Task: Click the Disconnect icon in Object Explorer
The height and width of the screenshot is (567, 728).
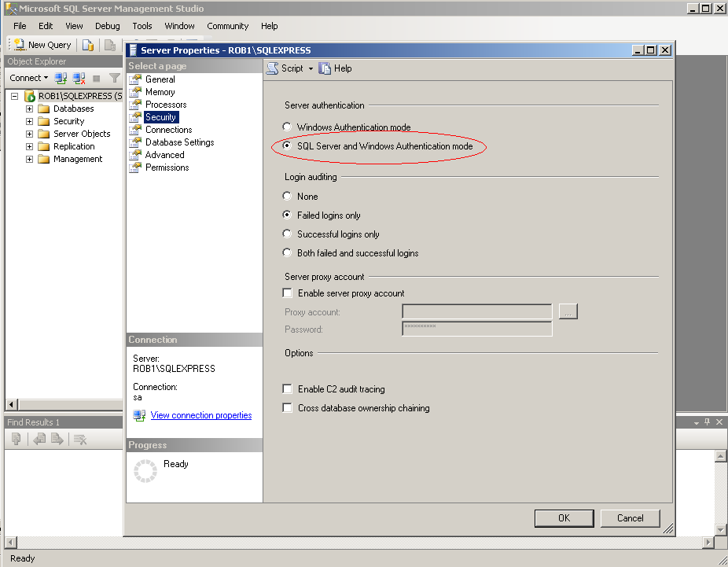Action: point(79,78)
